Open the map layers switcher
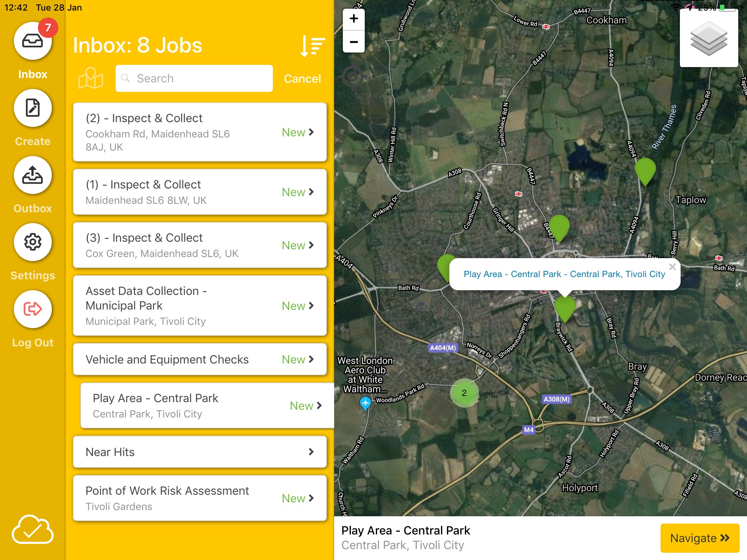Viewport: 747px width, 560px height. click(x=709, y=39)
